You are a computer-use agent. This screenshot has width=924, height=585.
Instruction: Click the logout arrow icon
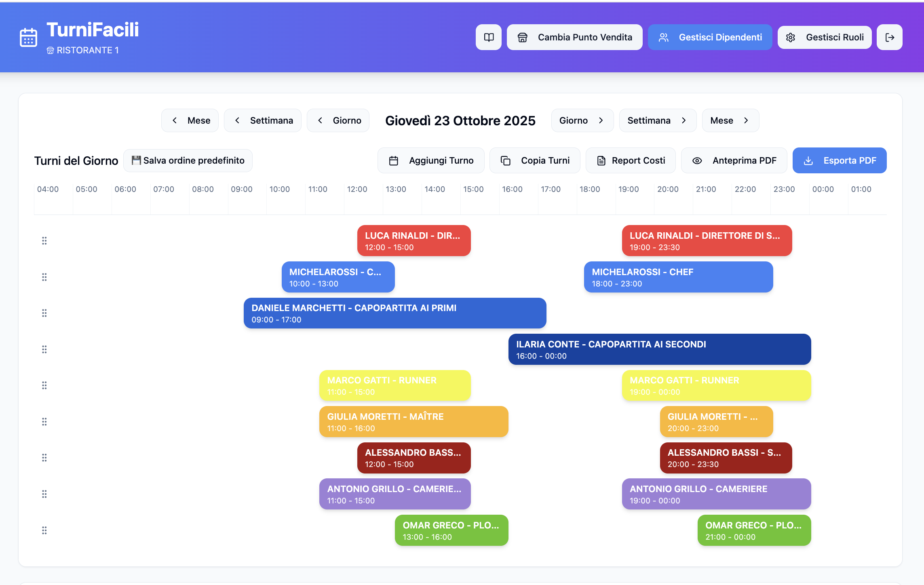(x=890, y=37)
